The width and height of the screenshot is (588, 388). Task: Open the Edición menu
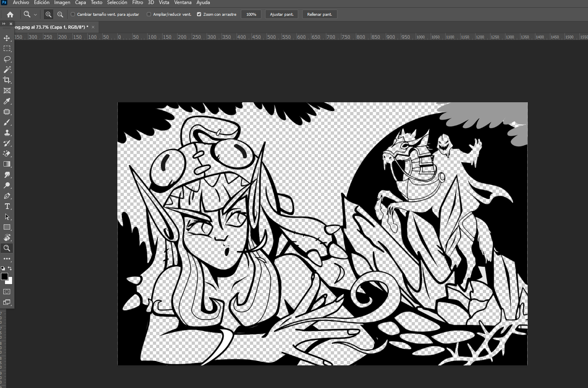[x=41, y=2]
